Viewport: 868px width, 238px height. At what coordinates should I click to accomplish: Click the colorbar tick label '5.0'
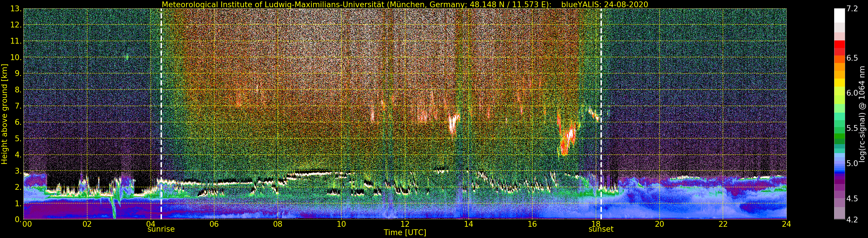tap(852, 163)
